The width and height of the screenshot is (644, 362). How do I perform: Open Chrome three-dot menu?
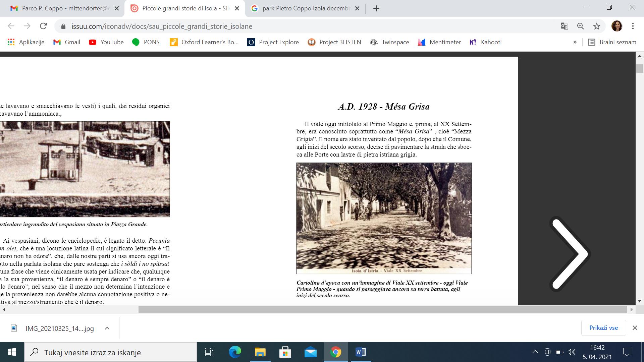pos(633,26)
